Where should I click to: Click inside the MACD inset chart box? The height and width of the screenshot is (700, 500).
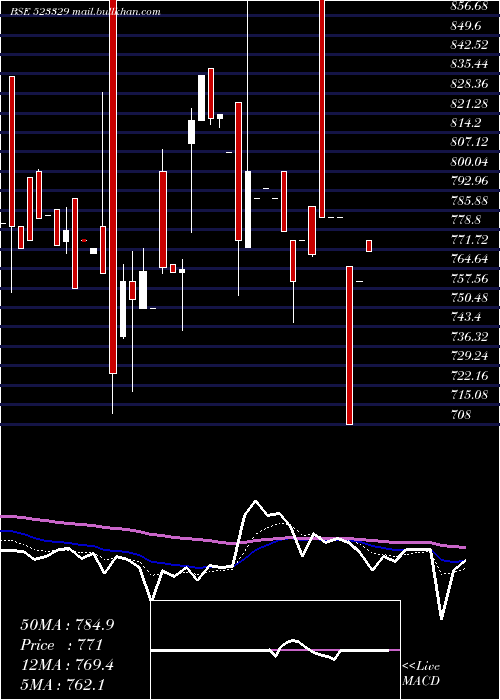click(x=275, y=650)
